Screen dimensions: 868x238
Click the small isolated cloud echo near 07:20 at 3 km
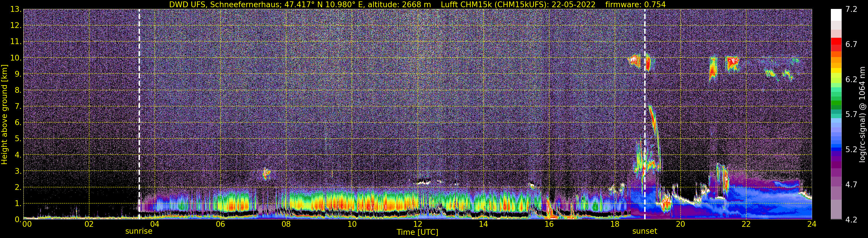[x=266, y=174]
